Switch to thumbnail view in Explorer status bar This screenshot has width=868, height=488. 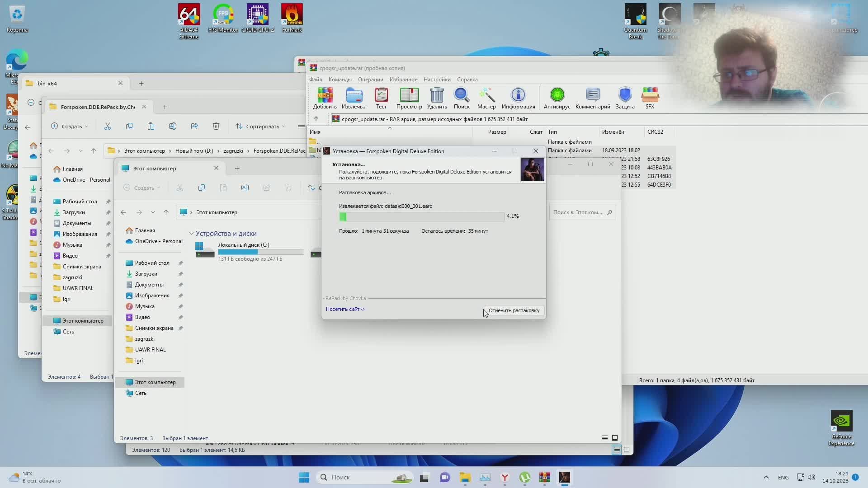coord(615,438)
